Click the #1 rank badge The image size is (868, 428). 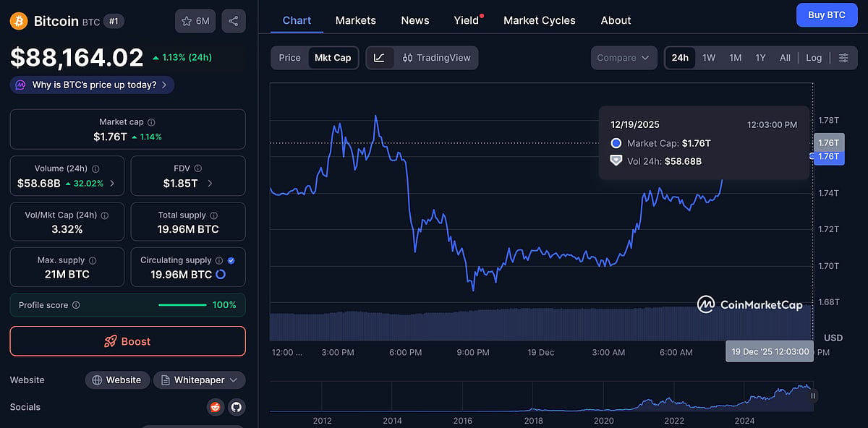click(x=114, y=21)
